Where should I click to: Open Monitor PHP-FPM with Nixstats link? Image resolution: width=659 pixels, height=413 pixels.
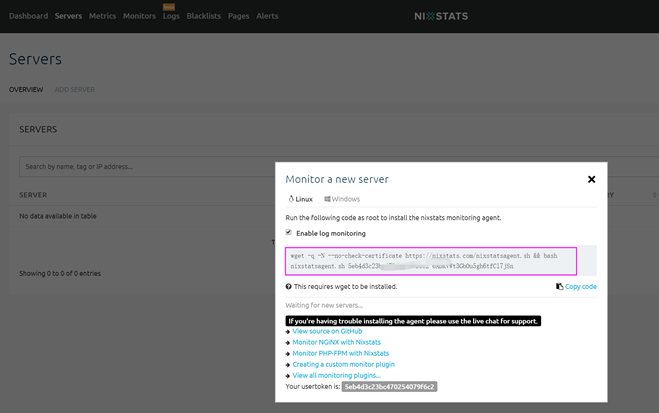pos(340,353)
